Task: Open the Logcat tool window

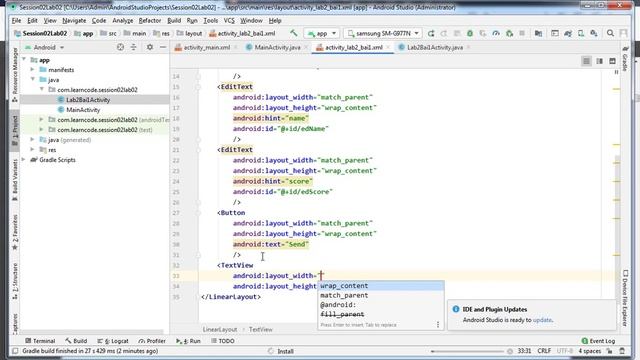Action: 113,341
